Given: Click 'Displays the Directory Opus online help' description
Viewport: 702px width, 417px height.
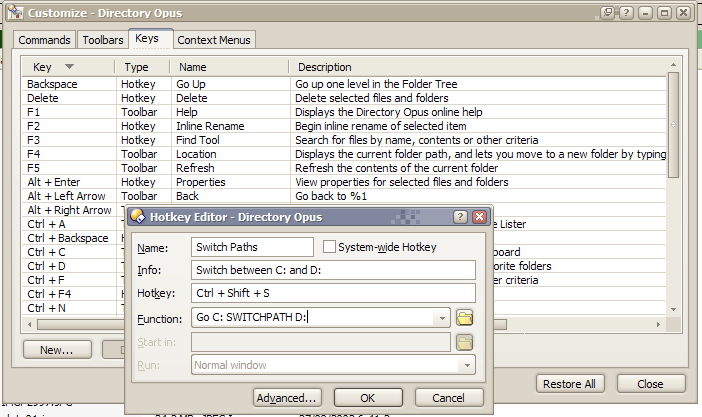Looking at the screenshot, I should [389, 112].
